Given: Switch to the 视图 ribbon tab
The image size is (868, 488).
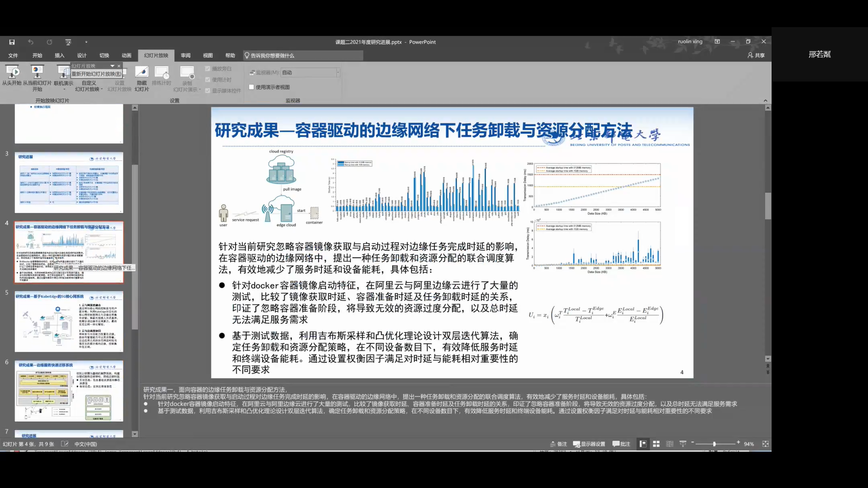Looking at the screenshot, I should 208,56.
